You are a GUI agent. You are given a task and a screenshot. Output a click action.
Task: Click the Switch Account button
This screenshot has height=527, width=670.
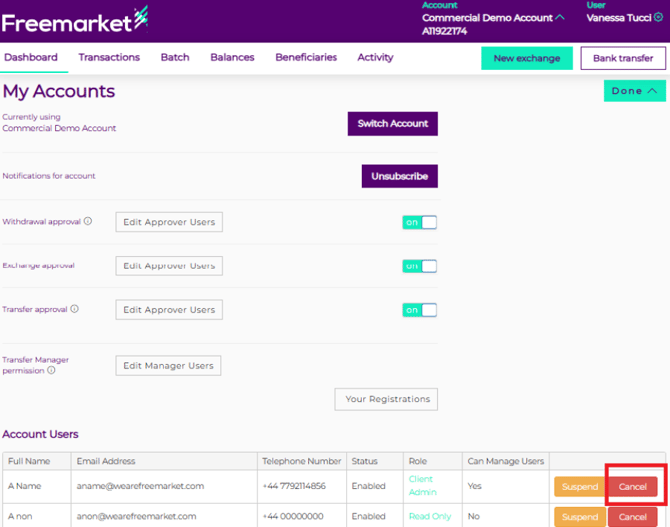click(x=392, y=123)
